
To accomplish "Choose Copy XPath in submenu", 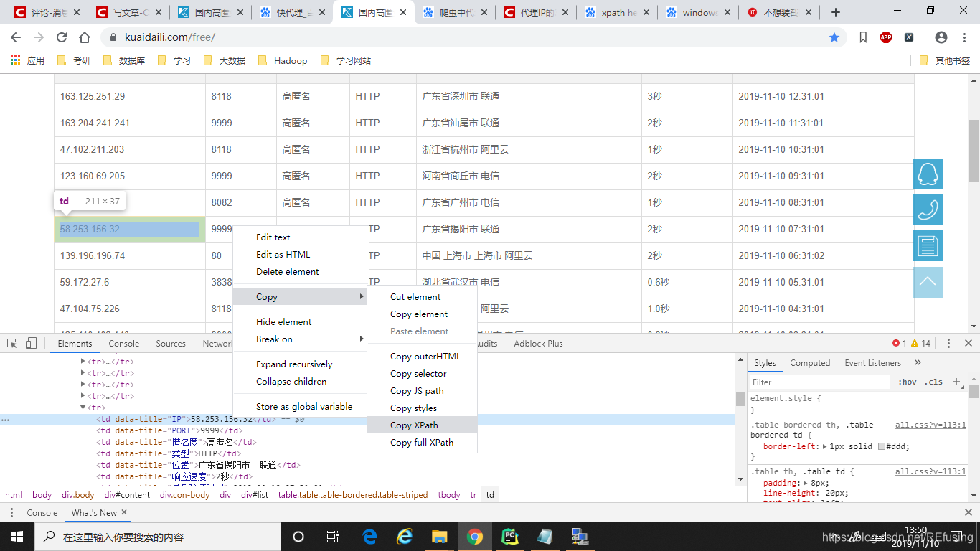I will (x=422, y=425).
